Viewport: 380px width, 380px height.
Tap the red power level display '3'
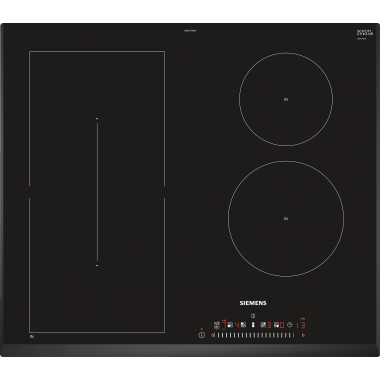[269, 325]
